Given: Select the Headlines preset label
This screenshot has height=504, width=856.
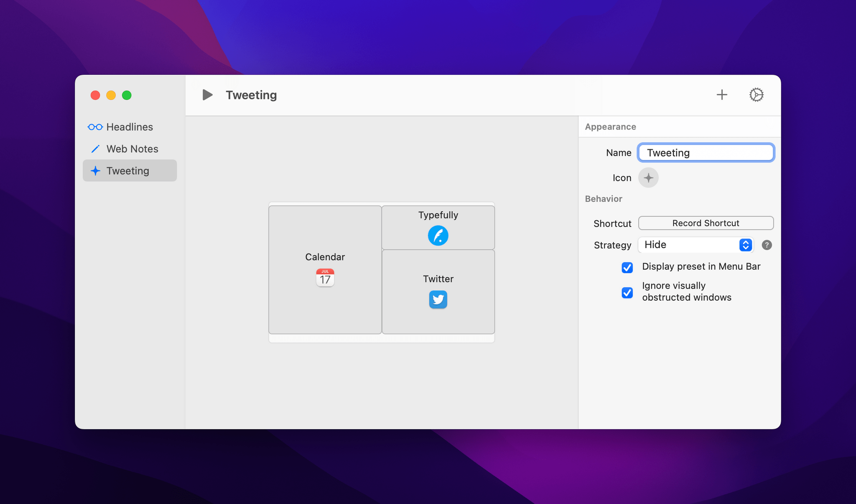Looking at the screenshot, I should pos(130,127).
